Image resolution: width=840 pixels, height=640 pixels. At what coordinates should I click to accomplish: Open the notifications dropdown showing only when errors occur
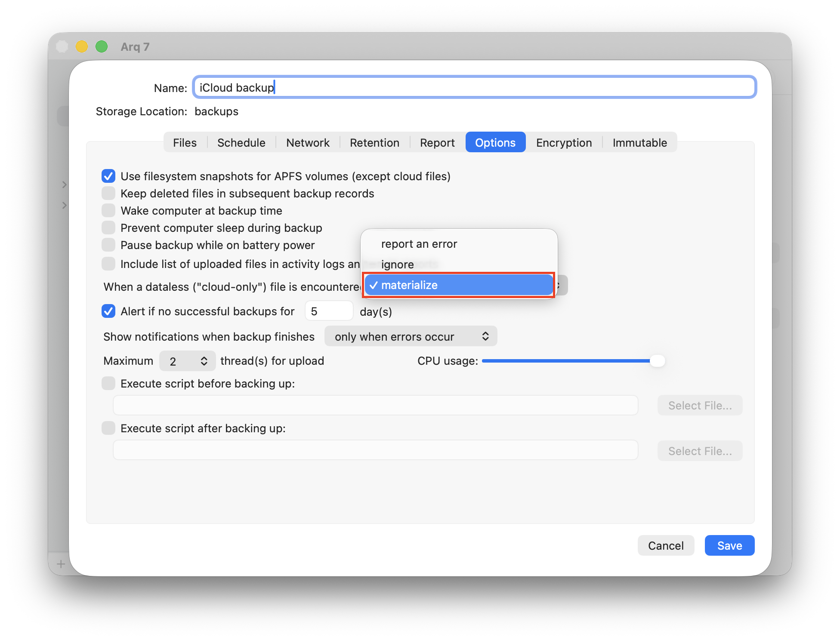coord(411,336)
